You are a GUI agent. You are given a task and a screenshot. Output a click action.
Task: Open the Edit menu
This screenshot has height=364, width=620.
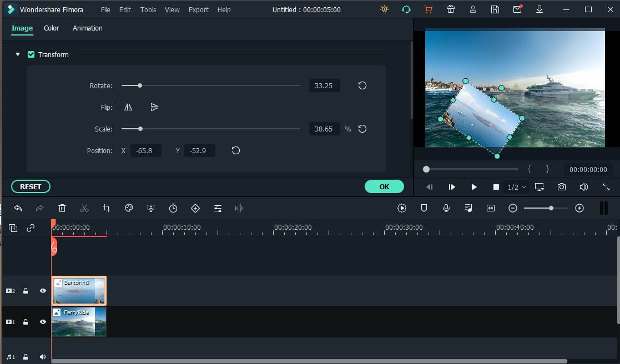coord(125,9)
